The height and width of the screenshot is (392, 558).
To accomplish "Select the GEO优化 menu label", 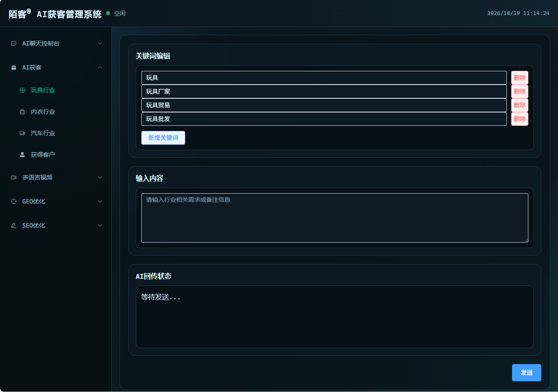I will tap(34, 201).
